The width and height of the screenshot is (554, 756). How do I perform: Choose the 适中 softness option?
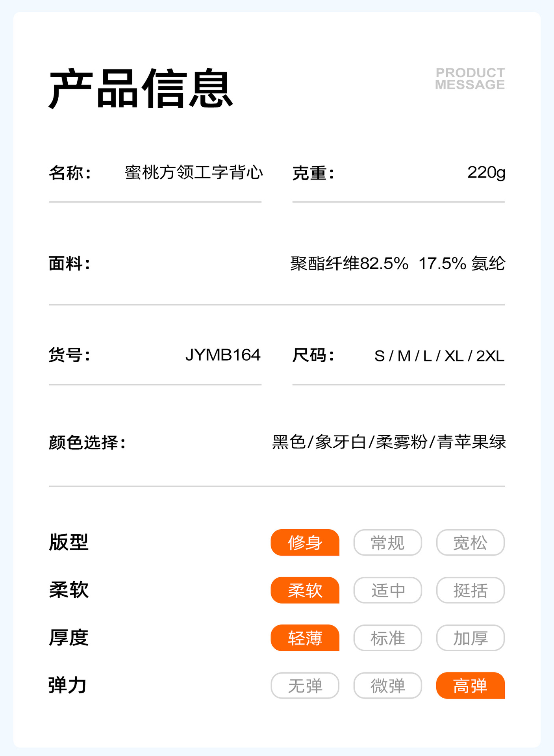(387, 590)
